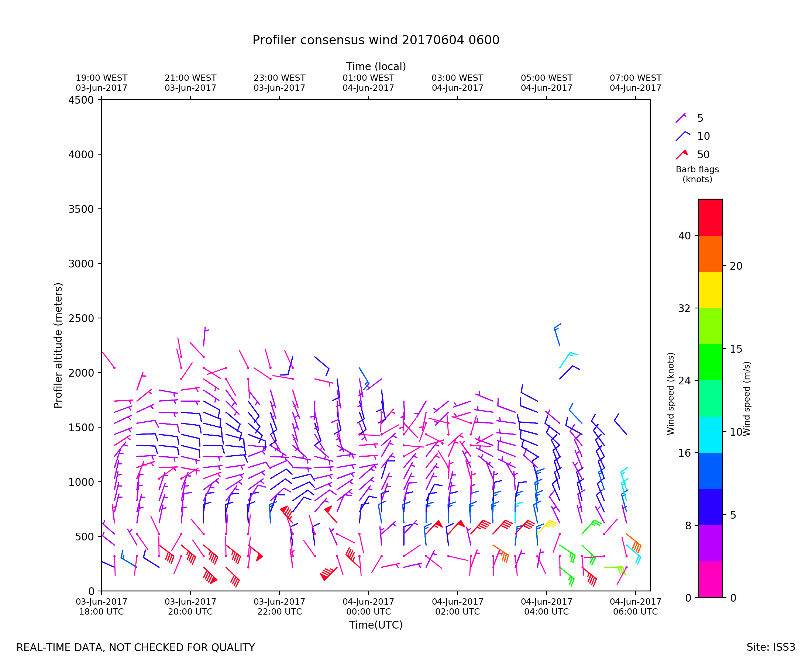
Task: Click the 40 knots colorbar tick label
Action: 685,236
